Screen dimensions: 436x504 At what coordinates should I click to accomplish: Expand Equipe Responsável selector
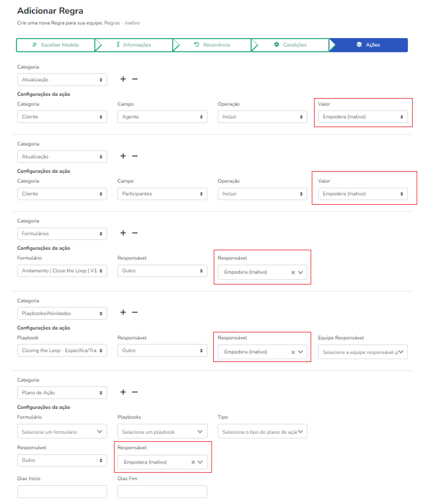click(x=363, y=352)
